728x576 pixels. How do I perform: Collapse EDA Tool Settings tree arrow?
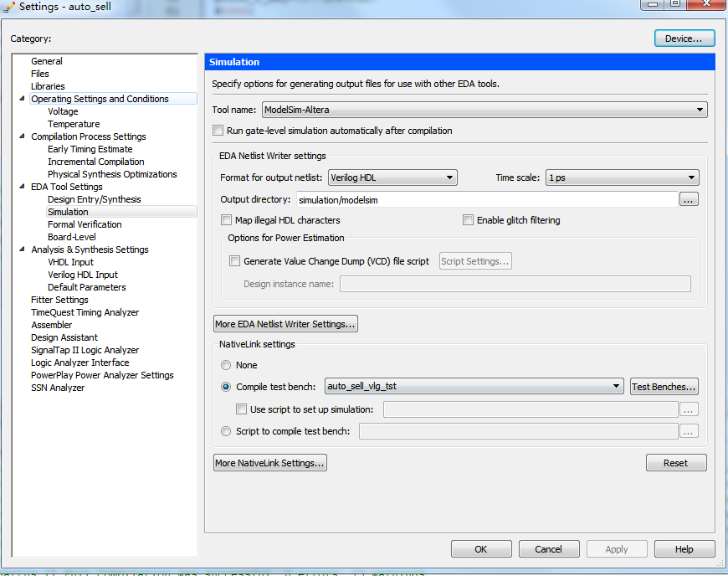(x=22, y=186)
